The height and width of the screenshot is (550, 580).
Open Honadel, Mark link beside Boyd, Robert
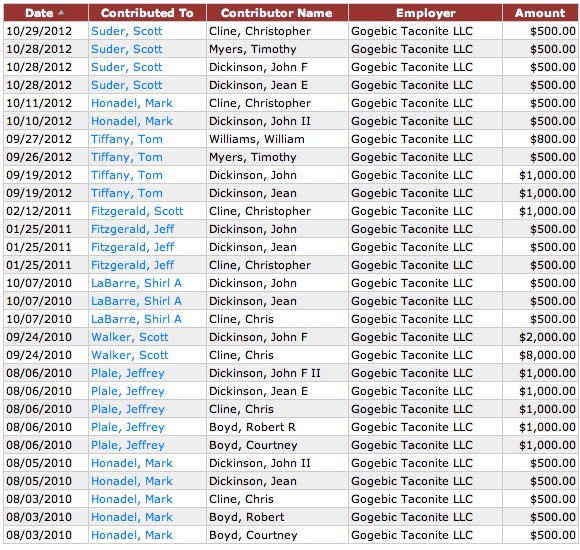132,517
